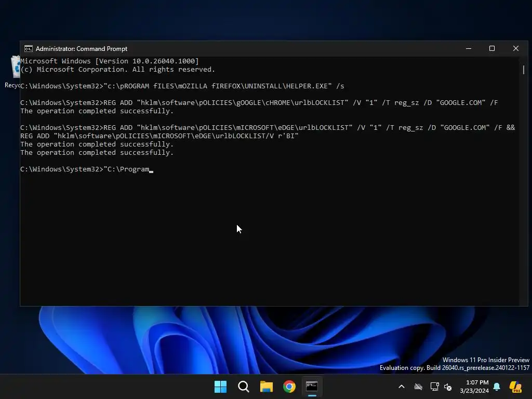
Task: Click the '(c) Microsoft Corporation. All rights reserved.' line
Action: [118, 70]
